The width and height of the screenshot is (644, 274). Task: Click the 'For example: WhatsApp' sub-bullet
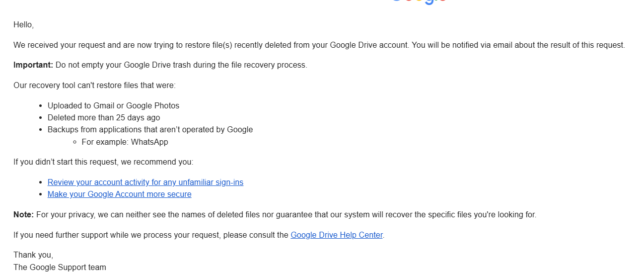coord(125,142)
